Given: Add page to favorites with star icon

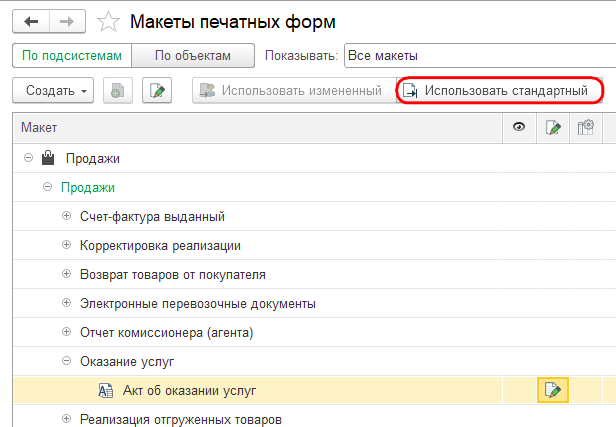Looking at the screenshot, I should [x=108, y=22].
